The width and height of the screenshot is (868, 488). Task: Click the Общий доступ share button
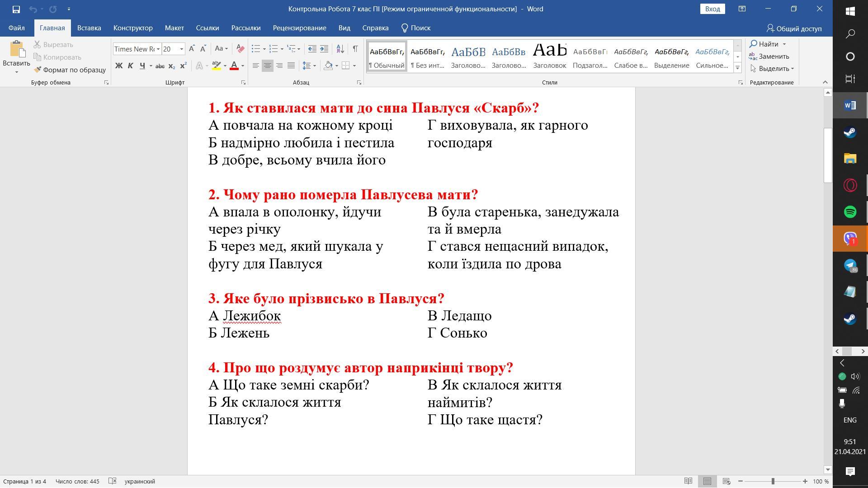[794, 28]
